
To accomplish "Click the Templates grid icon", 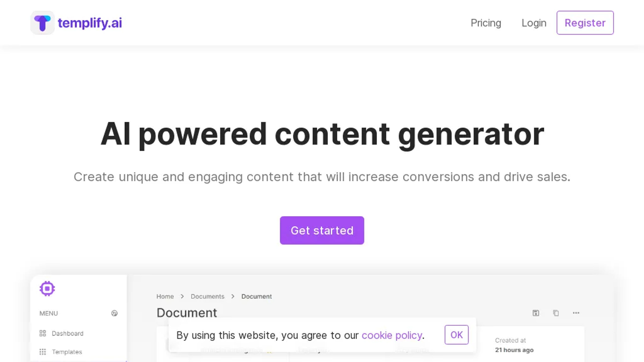I will pyautogui.click(x=42, y=352).
